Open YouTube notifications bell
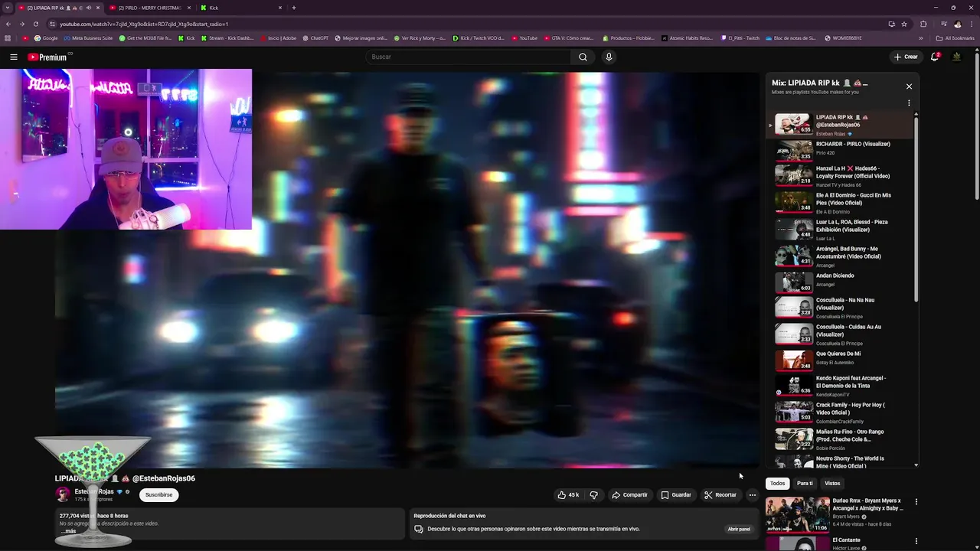 pos(935,57)
